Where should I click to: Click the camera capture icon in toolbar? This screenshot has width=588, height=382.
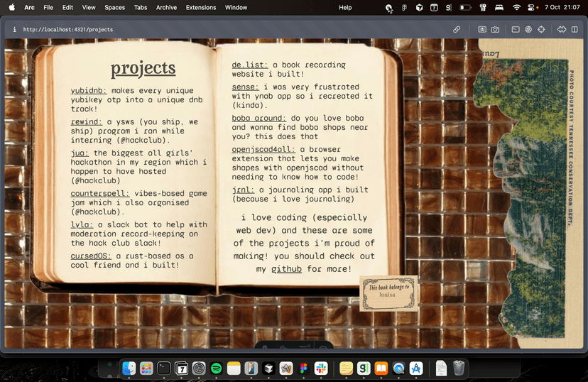pos(495,30)
